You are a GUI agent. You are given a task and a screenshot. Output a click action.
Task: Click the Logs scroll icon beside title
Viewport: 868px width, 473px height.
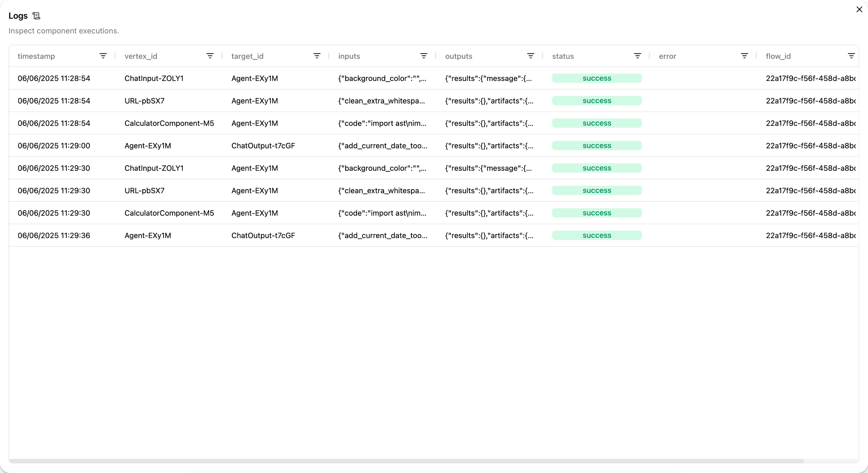click(36, 16)
